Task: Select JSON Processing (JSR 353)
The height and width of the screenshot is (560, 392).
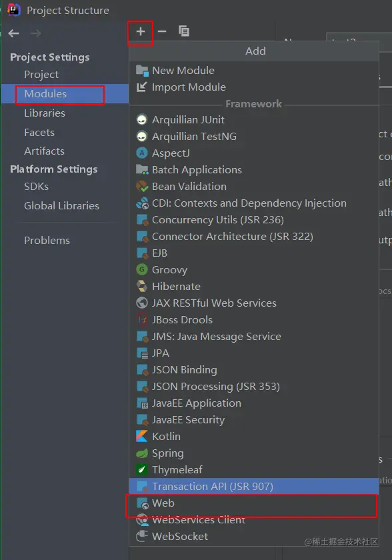Action: 254,386
